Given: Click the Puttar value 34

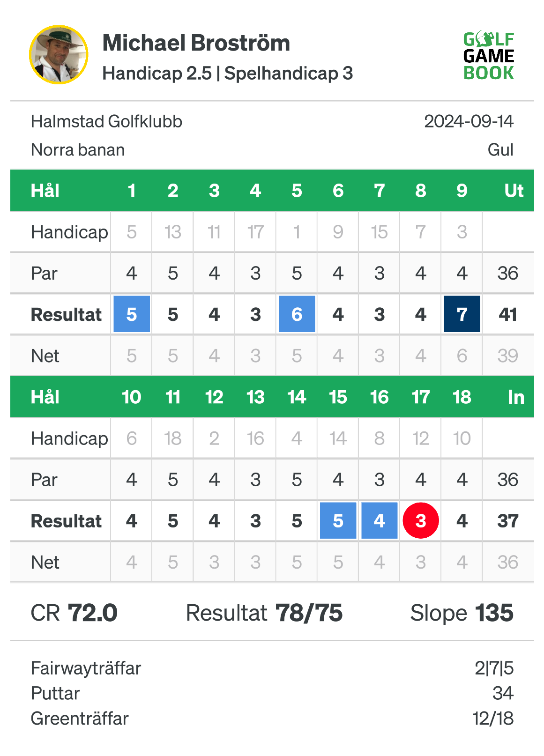Looking at the screenshot, I should pos(503,693).
